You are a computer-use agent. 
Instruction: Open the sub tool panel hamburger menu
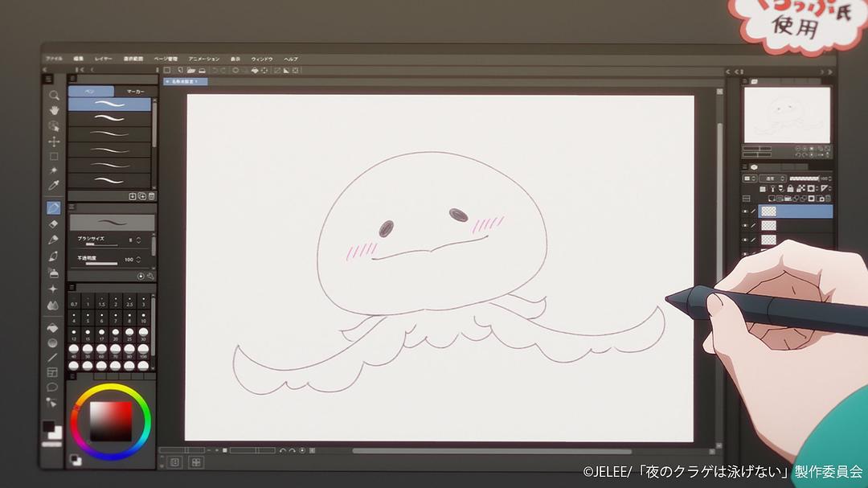pyautogui.click(x=72, y=80)
